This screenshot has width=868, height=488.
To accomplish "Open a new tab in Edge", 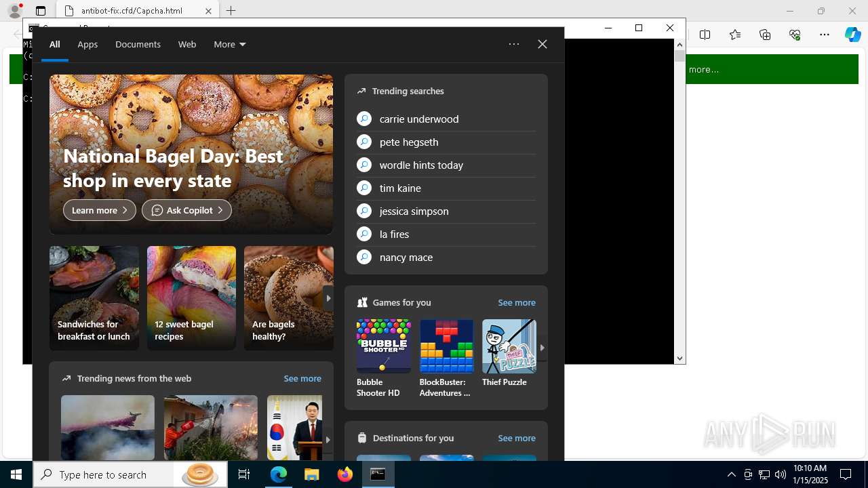I will coord(231,11).
